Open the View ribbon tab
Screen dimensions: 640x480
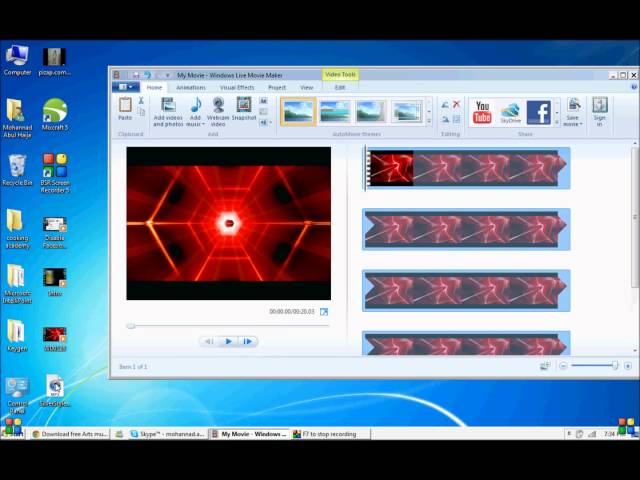tap(307, 87)
